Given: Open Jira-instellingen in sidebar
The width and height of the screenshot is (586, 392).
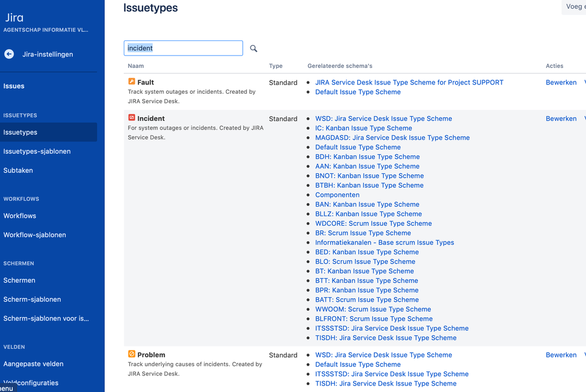Looking at the screenshot, I should pos(48,54).
